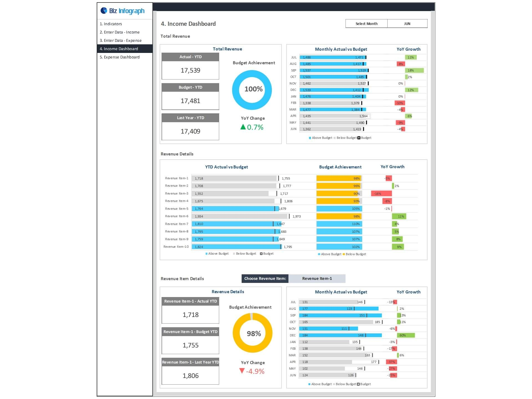This screenshot has height=399, width=532.
Task: Open the JUN month selector
Action: (407, 24)
